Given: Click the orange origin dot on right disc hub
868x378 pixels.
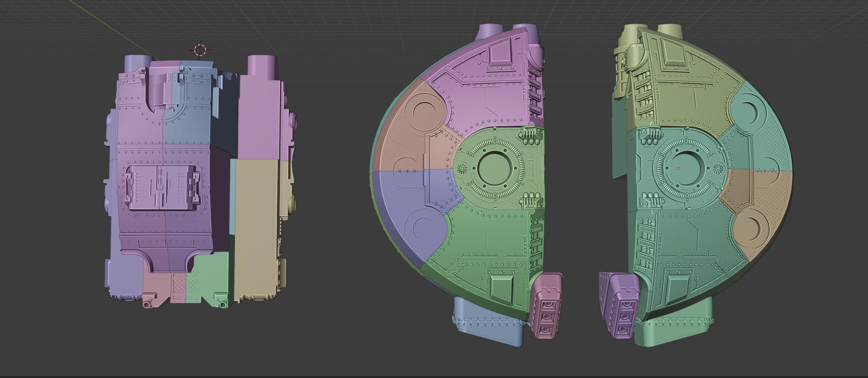Looking at the screenshot, I should coord(678,168).
